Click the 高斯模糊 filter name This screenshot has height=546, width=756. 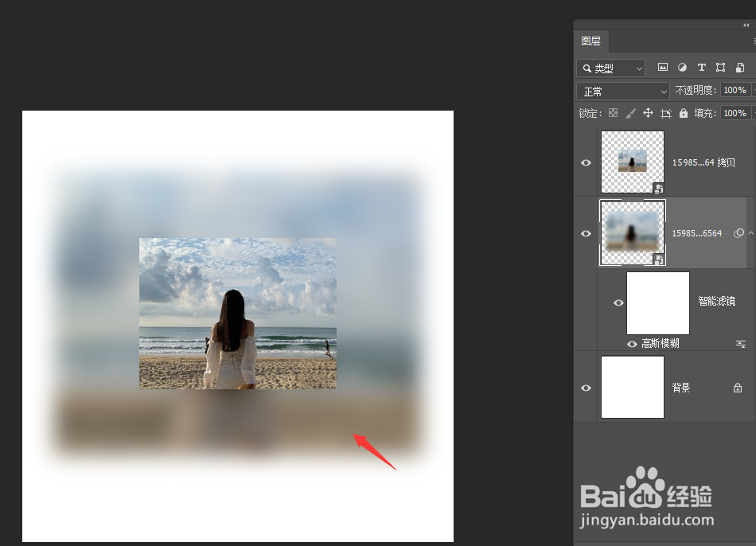click(x=660, y=343)
